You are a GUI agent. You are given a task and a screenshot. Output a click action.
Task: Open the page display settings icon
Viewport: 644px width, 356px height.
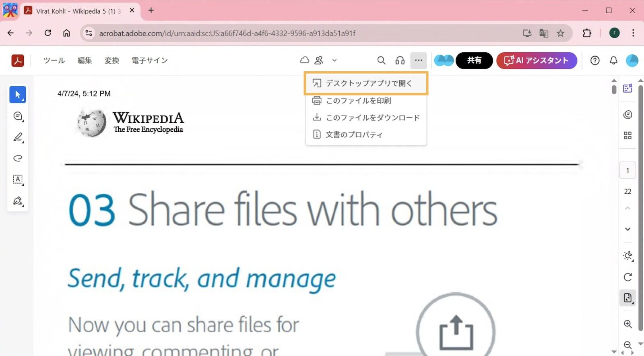point(627,298)
